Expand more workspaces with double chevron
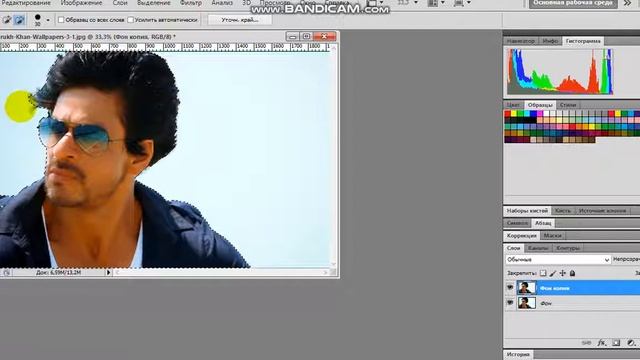This screenshot has height=360, width=640. (x=627, y=3)
